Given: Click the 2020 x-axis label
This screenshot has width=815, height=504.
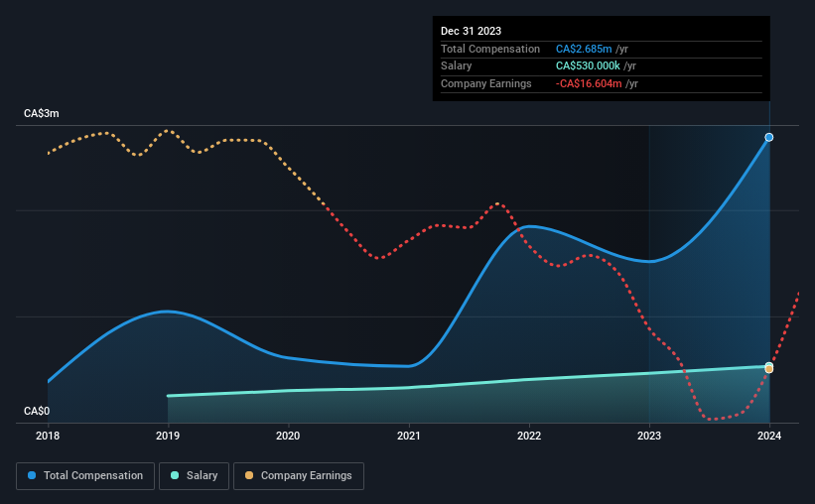Looking at the screenshot, I should 288,436.
